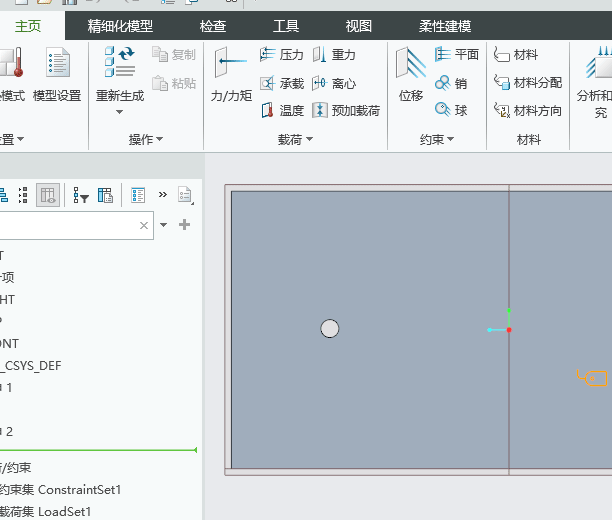The width and height of the screenshot is (612, 520).
Task: Click the 粘贴 button
Action: click(174, 83)
